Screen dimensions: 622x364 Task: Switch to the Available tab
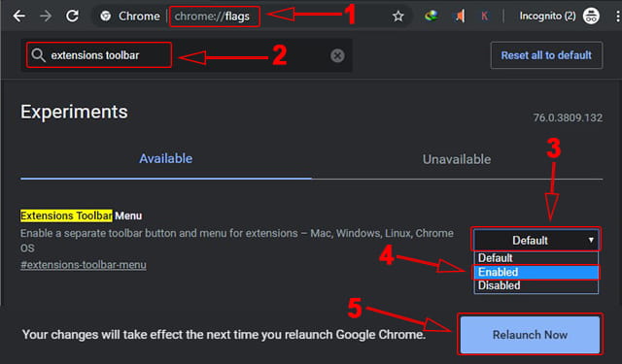click(x=166, y=159)
